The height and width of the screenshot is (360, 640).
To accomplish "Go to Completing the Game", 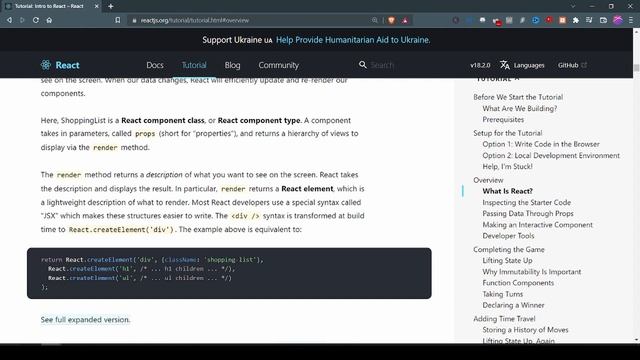I will click(509, 249).
